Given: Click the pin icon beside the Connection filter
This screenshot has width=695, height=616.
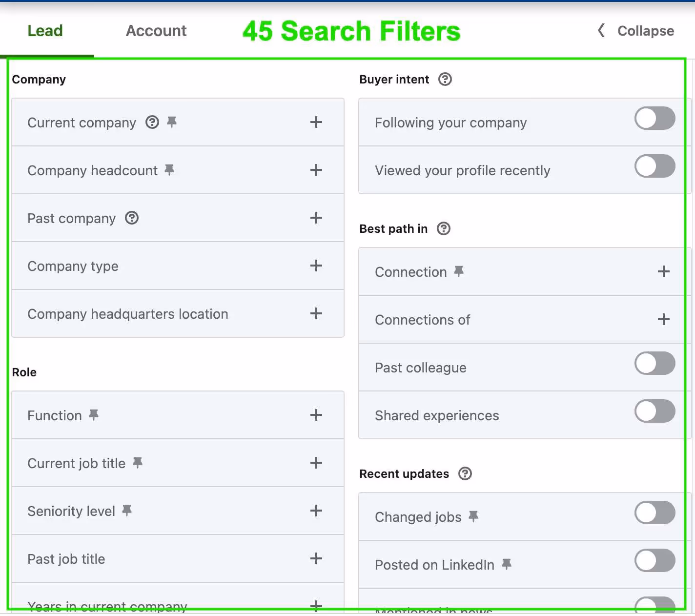Looking at the screenshot, I should [x=458, y=271].
